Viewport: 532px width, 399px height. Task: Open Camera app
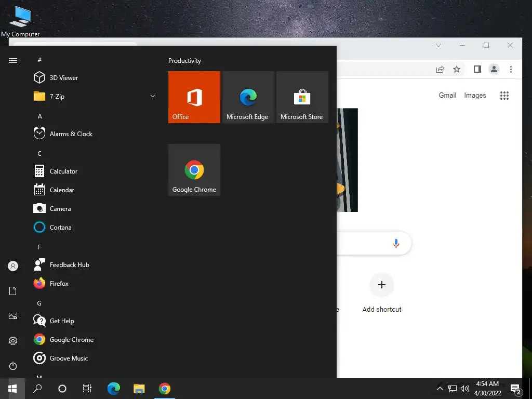(95, 209)
